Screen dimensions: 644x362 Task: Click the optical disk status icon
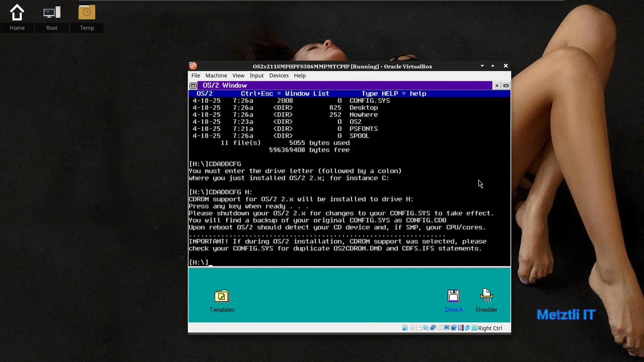[412, 328]
